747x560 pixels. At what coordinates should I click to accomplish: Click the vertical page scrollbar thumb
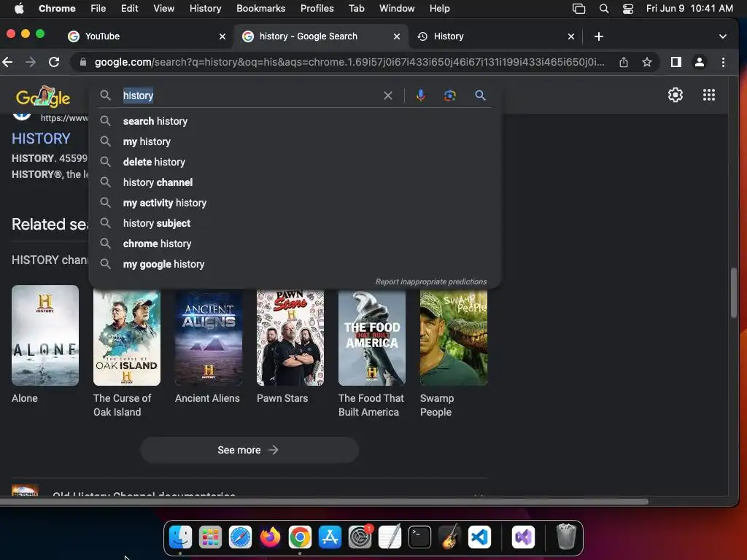pyautogui.click(x=734, y=293)
